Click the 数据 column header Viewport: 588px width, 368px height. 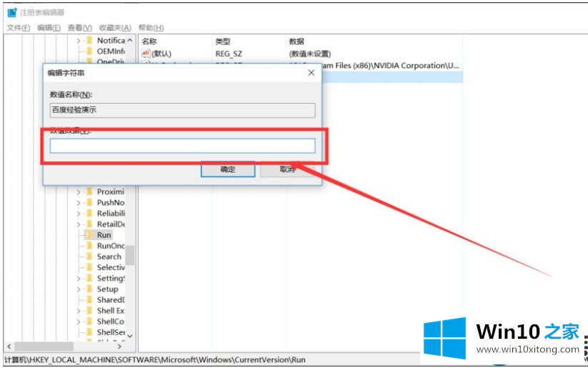click(297, 41)
